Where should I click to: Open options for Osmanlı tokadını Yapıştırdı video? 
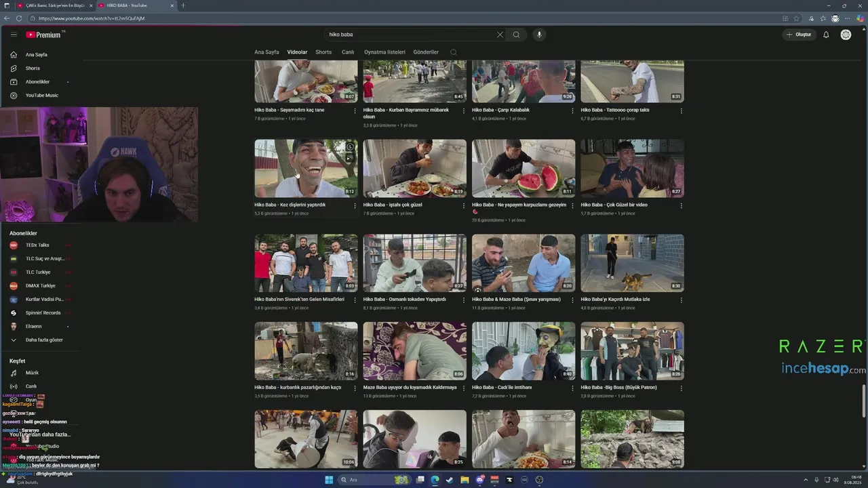pos(463,300)
